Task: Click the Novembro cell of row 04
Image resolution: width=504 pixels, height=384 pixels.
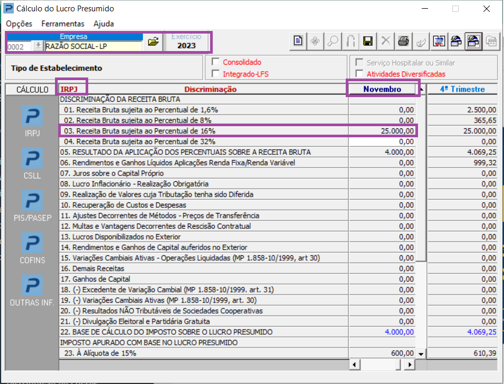Action: [382, 141]
